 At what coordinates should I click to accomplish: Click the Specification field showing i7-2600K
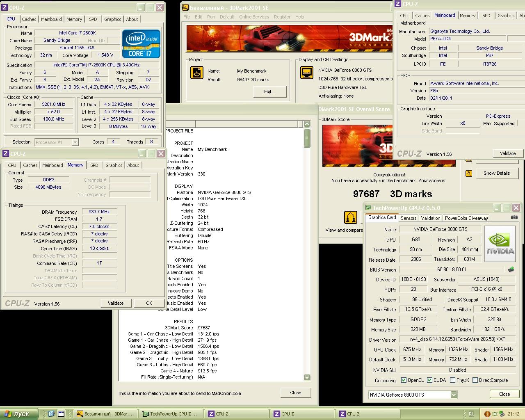tap(96, 65)
